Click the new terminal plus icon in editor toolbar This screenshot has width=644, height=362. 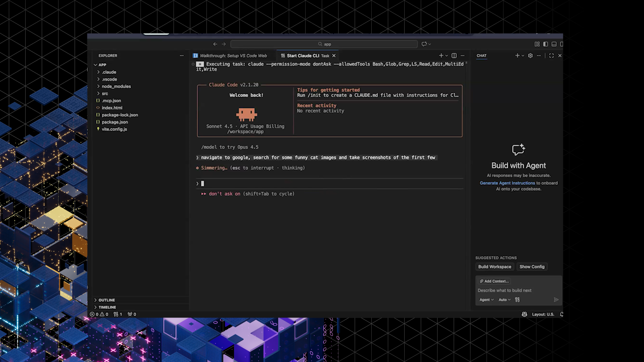[441, 56]
